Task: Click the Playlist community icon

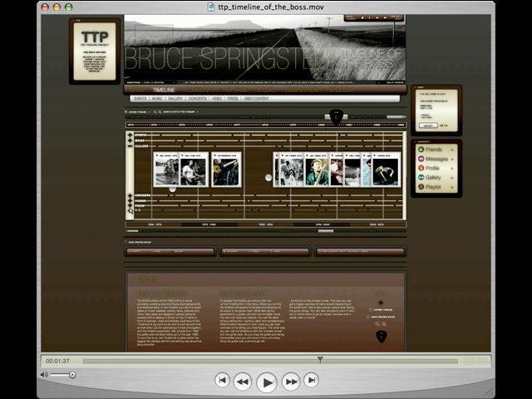Action: point(421,187)
